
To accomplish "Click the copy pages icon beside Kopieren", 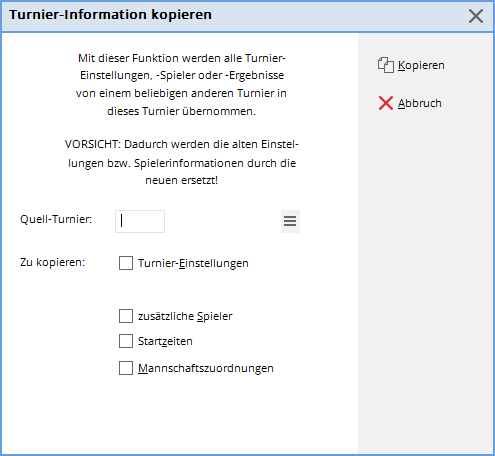I will [x=386, y=65].
